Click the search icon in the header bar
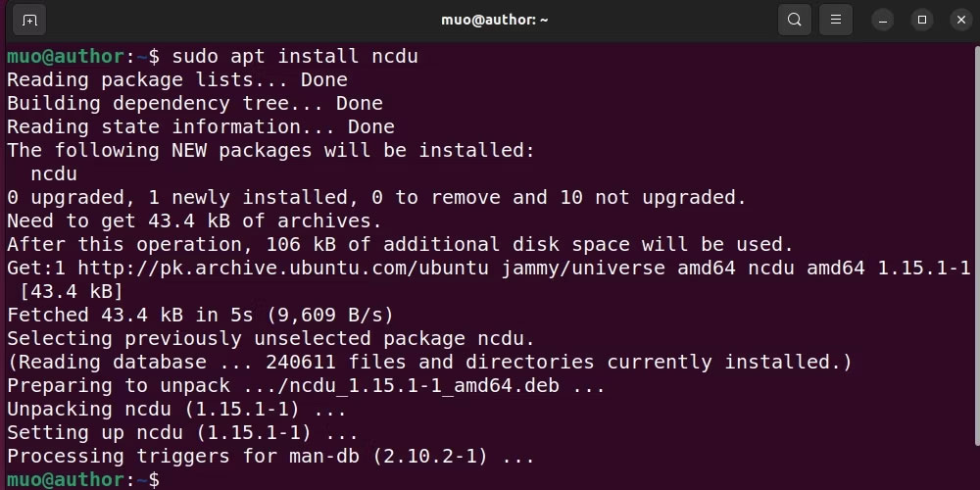The width and height of the screenshot is (980, 490). (794, 20)
